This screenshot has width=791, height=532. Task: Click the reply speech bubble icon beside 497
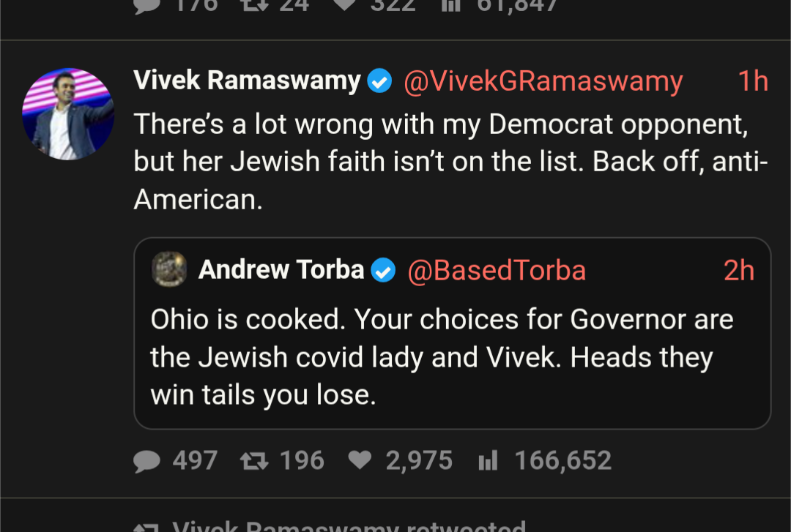coord(148,461)
